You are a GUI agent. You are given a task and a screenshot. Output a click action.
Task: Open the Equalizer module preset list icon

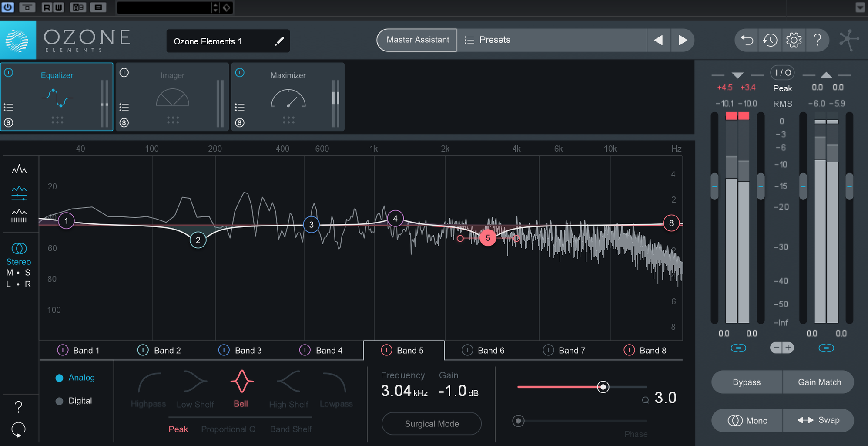(8, 107)
